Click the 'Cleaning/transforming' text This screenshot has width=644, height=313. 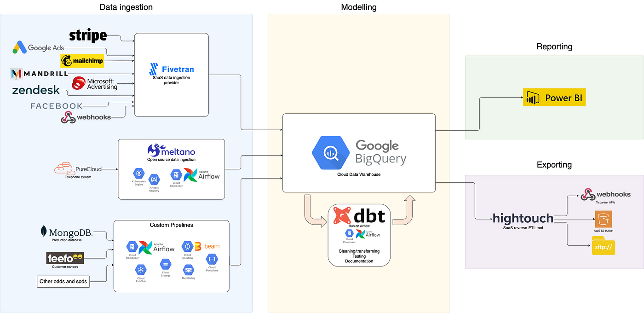coord(359,251)
